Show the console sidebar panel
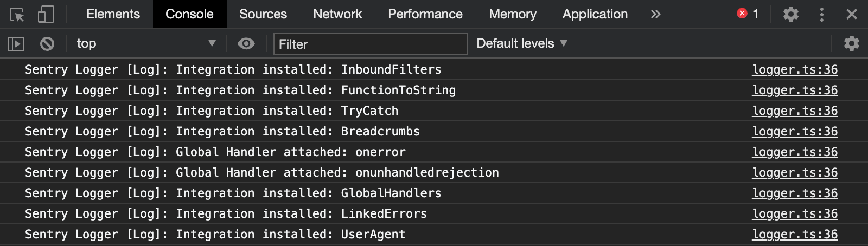Screen dimensions: 868x246 [x=16, y=43]
